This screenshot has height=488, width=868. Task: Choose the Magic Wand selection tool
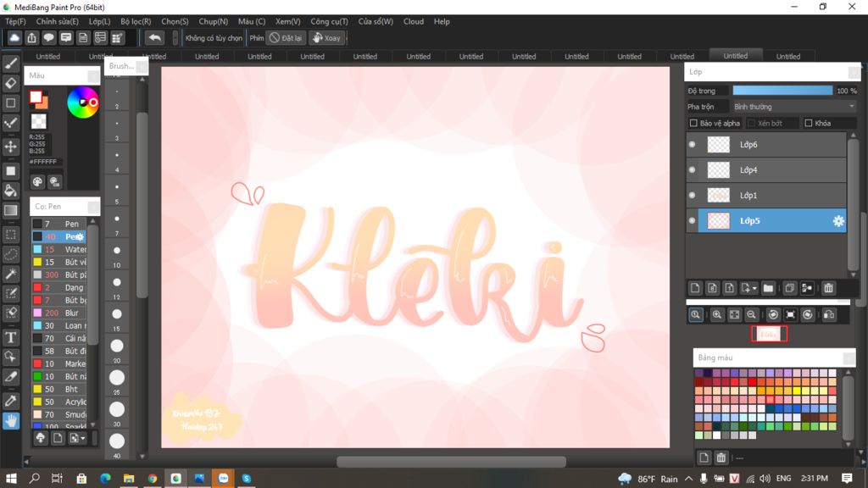coord(10,274)
